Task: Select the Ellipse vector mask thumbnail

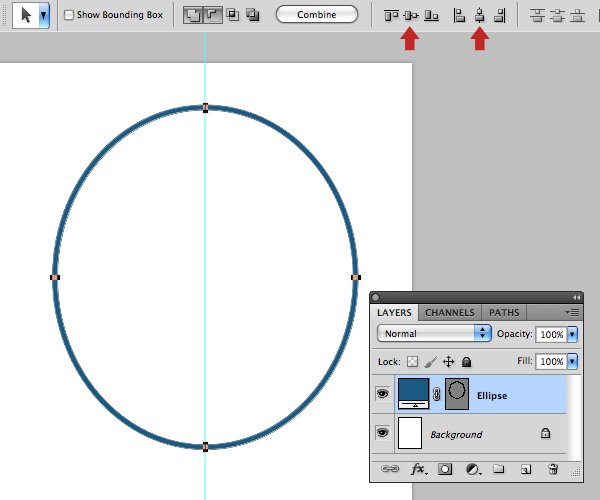Action: click(x=457, y=394)
